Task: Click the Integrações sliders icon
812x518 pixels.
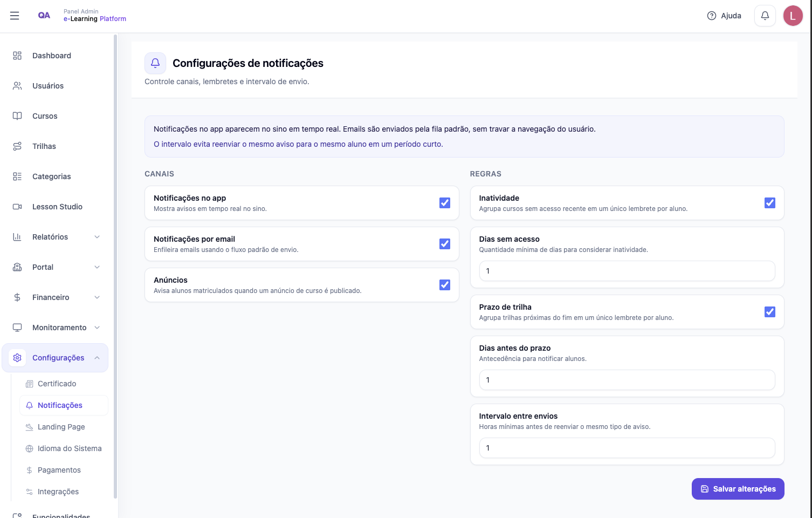Action: (30, 492)
